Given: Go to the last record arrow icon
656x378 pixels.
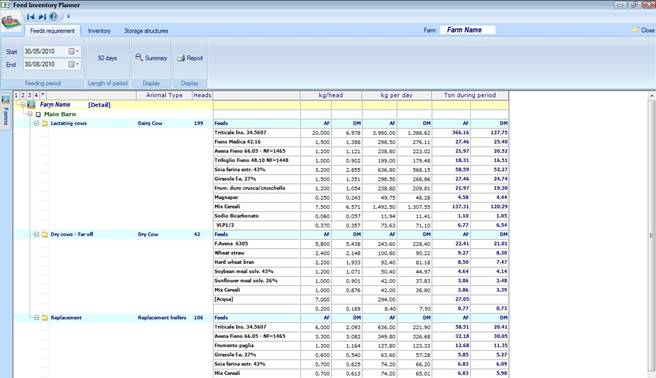Looking at the screenshot, I should (x=42, y=17).
